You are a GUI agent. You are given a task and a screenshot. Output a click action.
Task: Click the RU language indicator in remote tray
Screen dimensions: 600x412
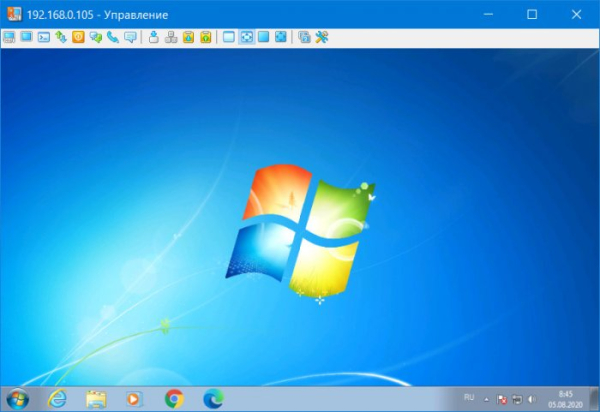click(469, 397)
